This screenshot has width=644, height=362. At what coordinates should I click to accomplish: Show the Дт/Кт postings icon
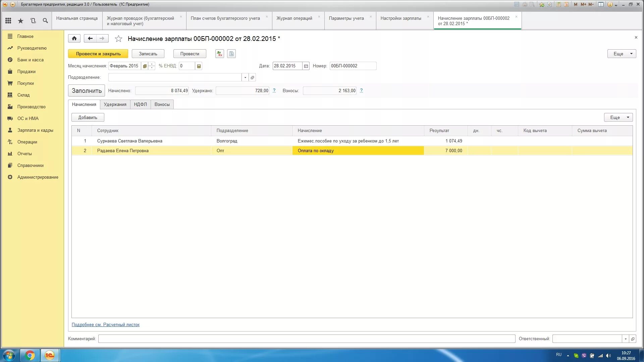click(x=220, y=54)
